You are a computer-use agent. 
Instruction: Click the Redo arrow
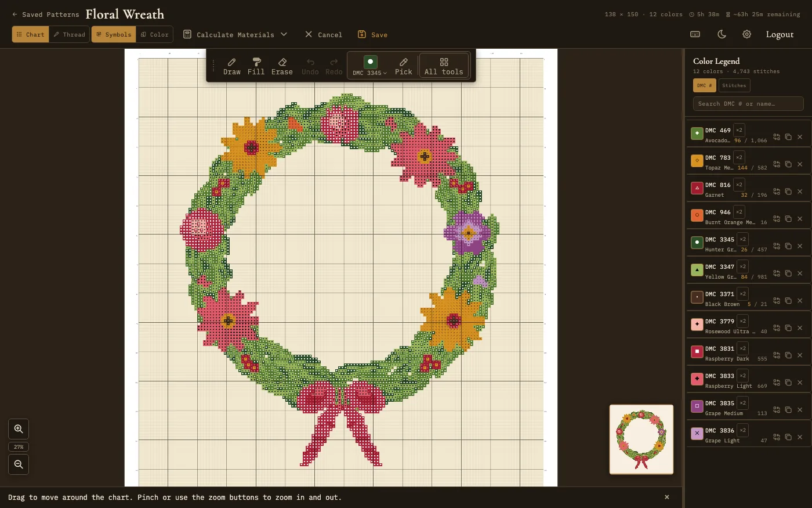(x=333, y=66)
